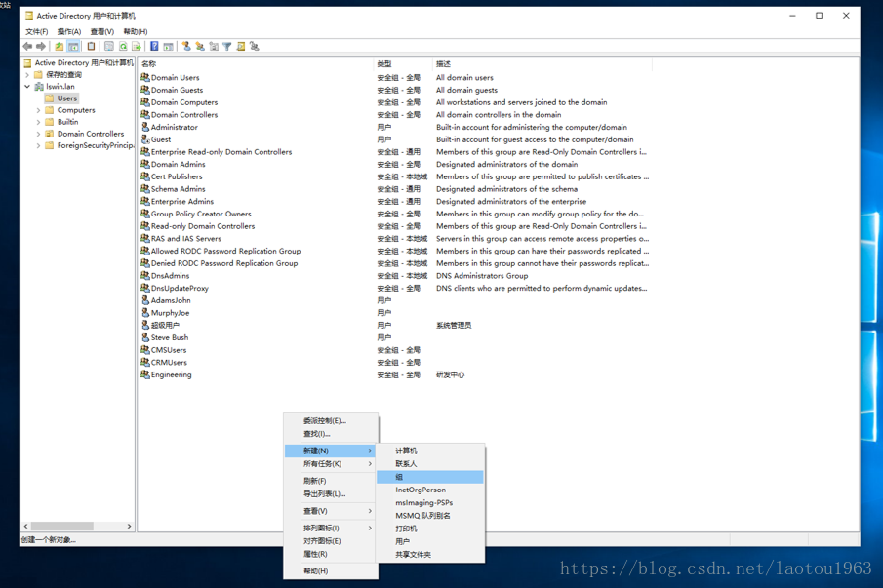Click the Filter funnel toolbar icon
Screen dimensions: 883x588
(x=227, y=46)
